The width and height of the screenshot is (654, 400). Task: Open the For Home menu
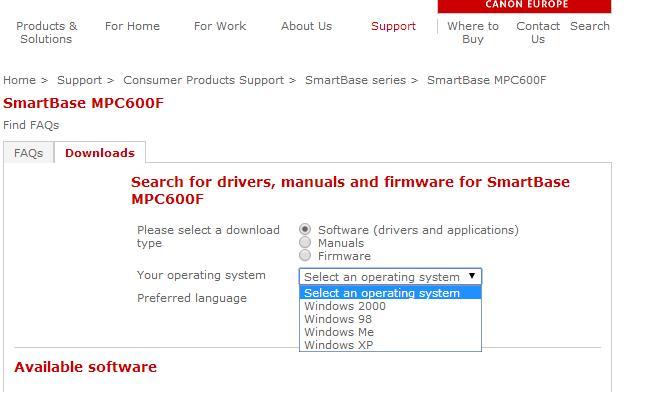click(x=132, y=26)
